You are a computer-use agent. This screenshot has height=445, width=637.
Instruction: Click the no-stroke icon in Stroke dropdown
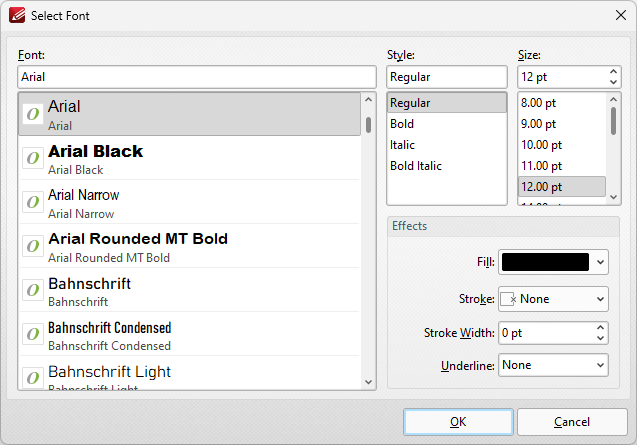[x=508, y=300]
